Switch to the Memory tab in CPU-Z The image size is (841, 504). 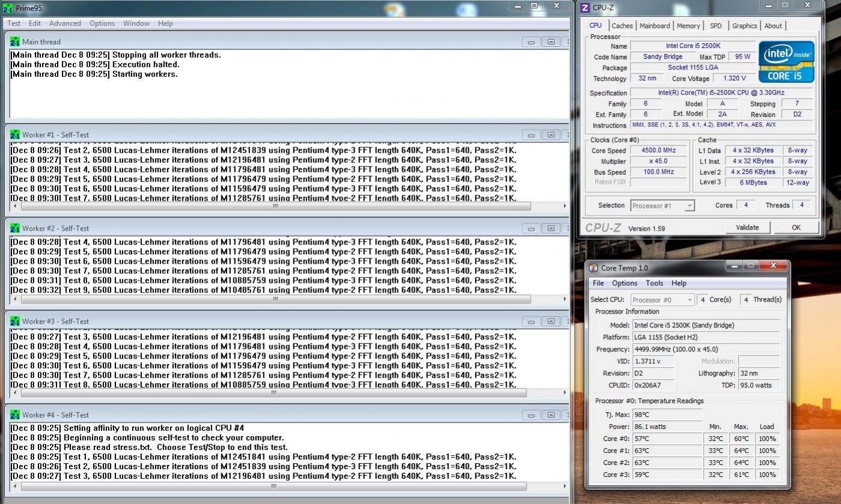point(688,26)
